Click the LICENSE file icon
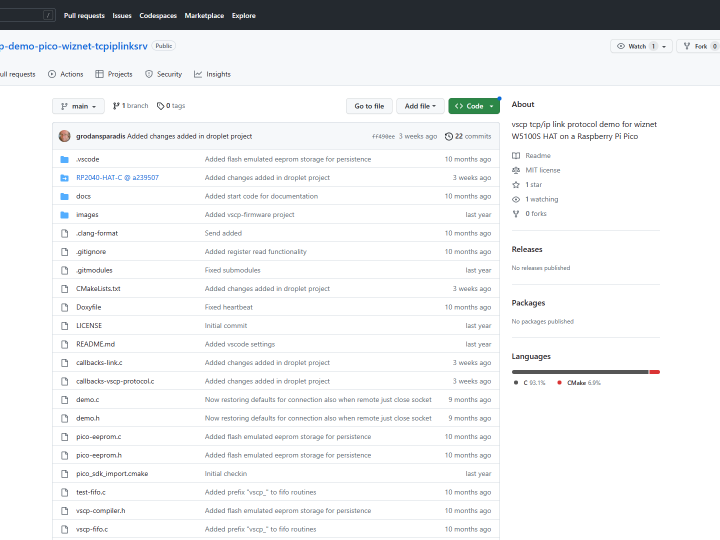Viewport: 720px width, 540px height. [64, 326]
